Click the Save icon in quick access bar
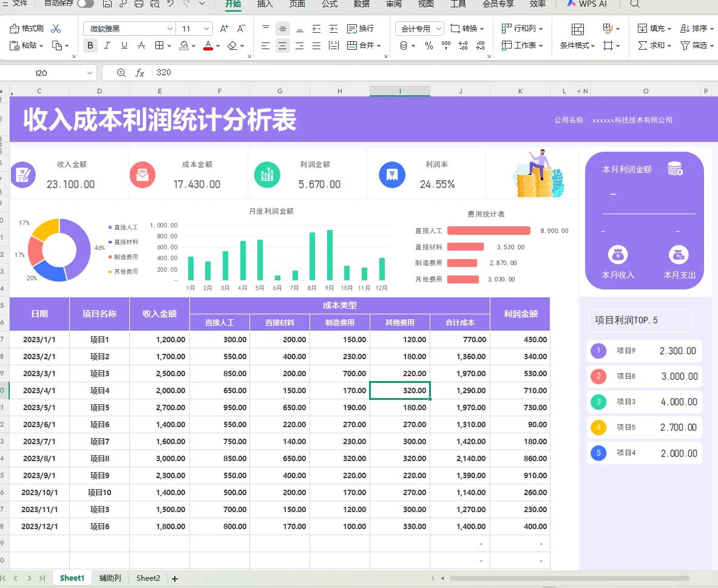 (x=107, y=4)
